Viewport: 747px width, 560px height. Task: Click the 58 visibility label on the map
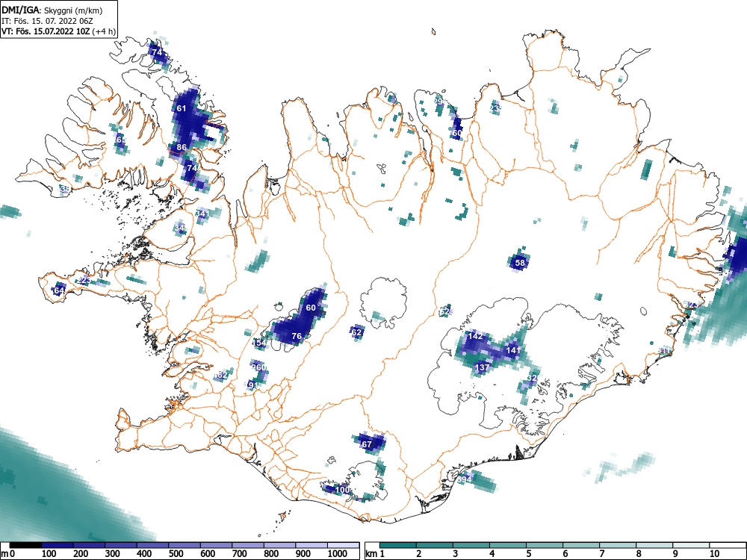click(x=520, y=262)
